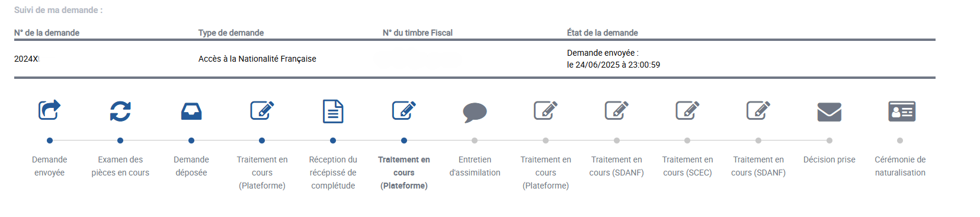Select the État de la demande column header
This screenshot has width=980, height=217.
pos(603,33)
